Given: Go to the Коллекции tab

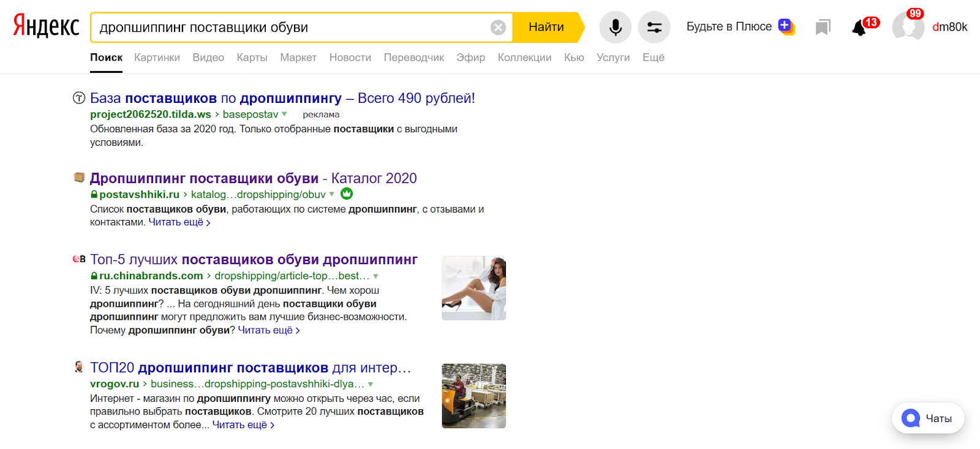Looking at the screenshot, I should (x=525, y=58).
